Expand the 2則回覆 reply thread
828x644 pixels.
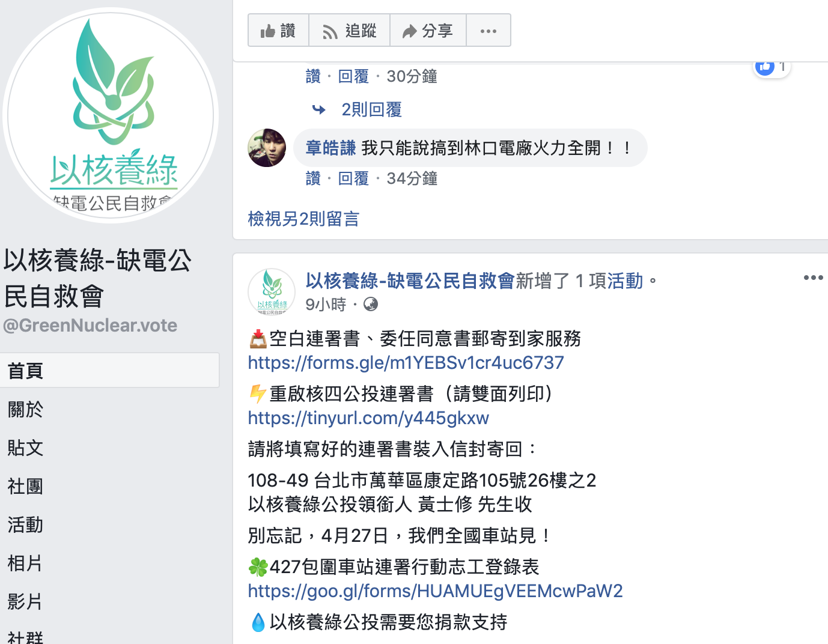pos(371,109)
